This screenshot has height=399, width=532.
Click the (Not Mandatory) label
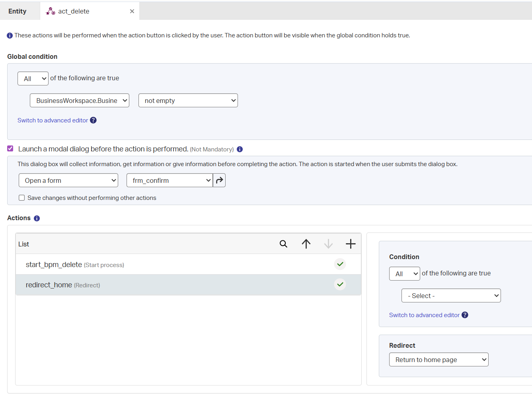212,149
